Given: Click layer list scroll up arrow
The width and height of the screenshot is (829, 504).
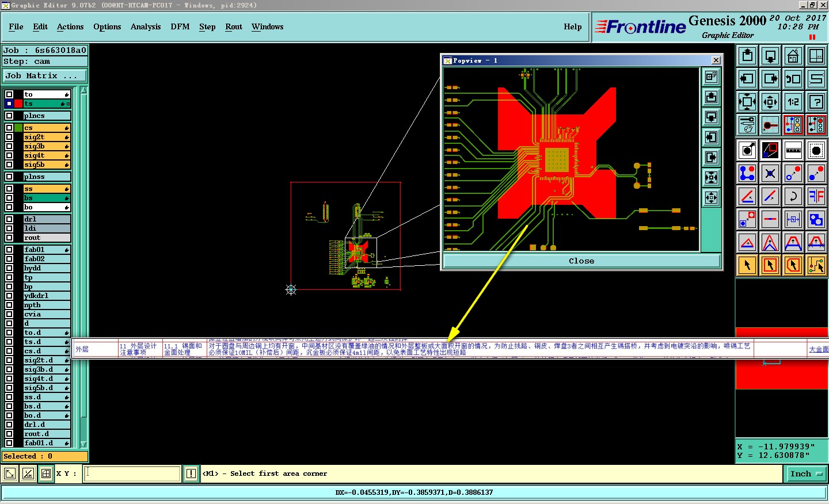Looking at the screenshot, I should coord(84,90).
